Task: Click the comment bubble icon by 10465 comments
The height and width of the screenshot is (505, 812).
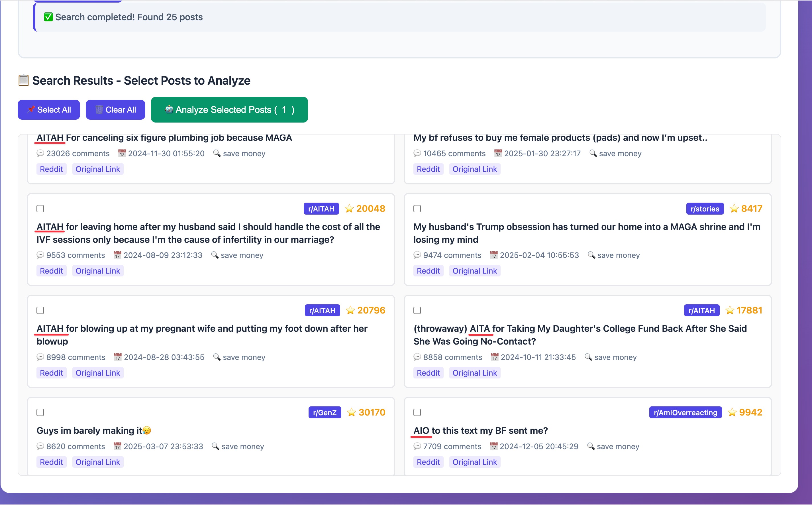Action: click(417, 153)
